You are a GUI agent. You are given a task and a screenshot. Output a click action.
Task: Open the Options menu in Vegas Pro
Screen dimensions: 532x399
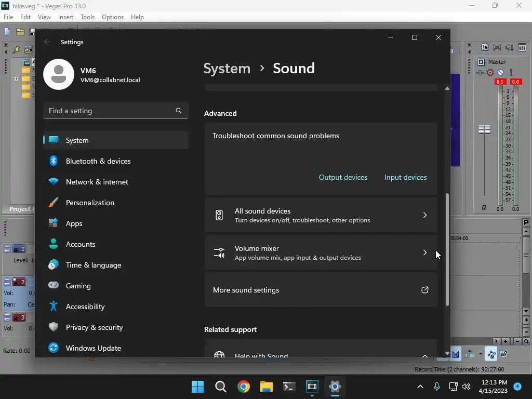113,17
